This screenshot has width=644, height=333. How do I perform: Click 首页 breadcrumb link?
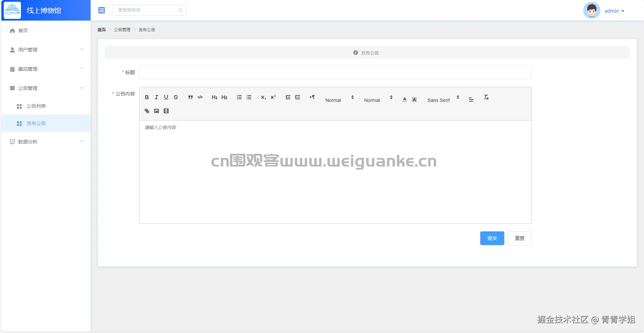pyautogui.click(x=102, y=30)
